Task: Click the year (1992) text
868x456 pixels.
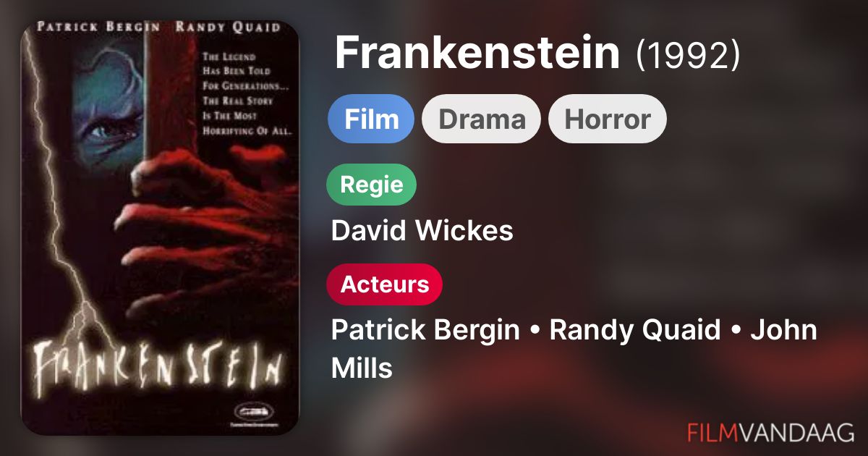Action: click(688, 54)
